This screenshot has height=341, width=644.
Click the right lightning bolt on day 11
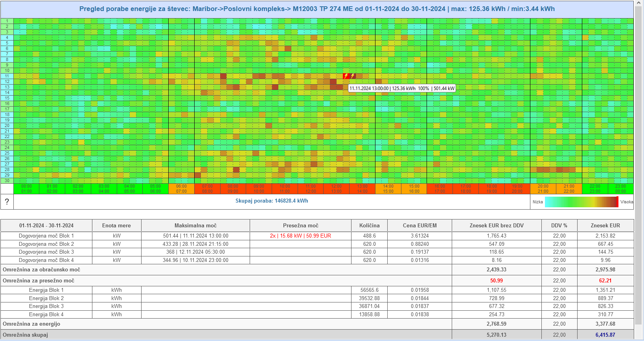pos(353,76)
